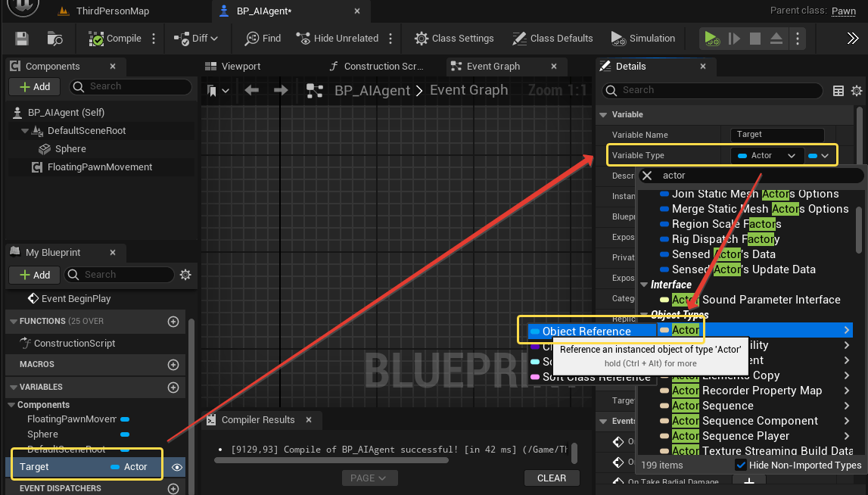Screen dimensions: 868x495
Task: Click the Sphere variable type color pill
Action: point(125,434)
